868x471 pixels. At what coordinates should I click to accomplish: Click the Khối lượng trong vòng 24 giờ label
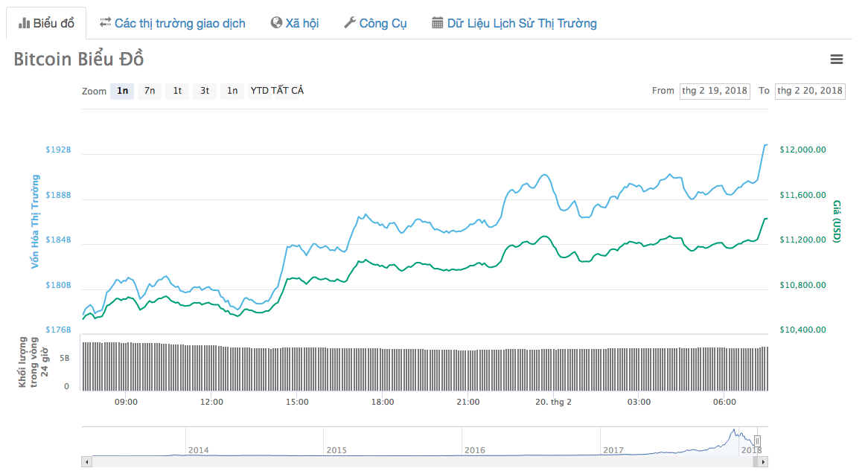coord(33,362)
